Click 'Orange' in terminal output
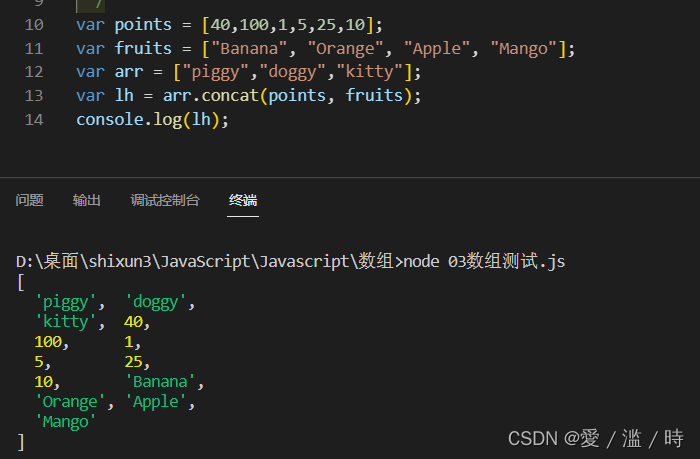Image resolution: width=700 pixels, height=459 pixels. (70, 402)
